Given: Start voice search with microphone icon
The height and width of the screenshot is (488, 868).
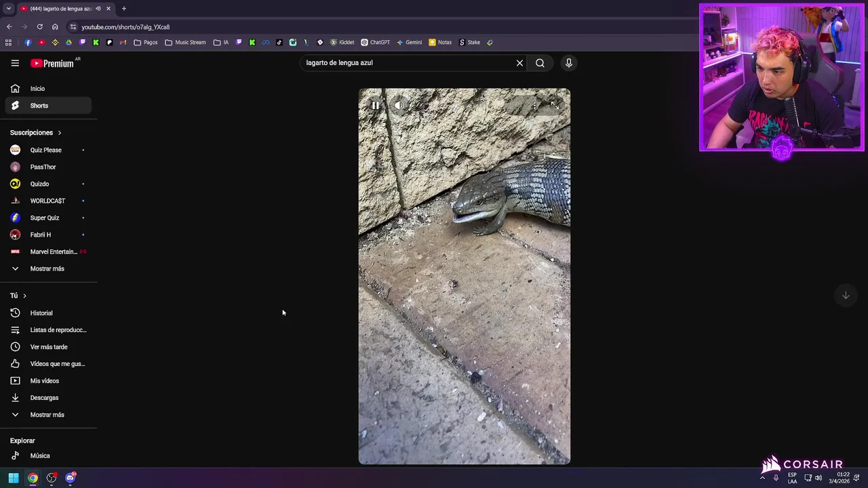Looking at the screenshot, I should pyautogui.click(x=568, y=63).
